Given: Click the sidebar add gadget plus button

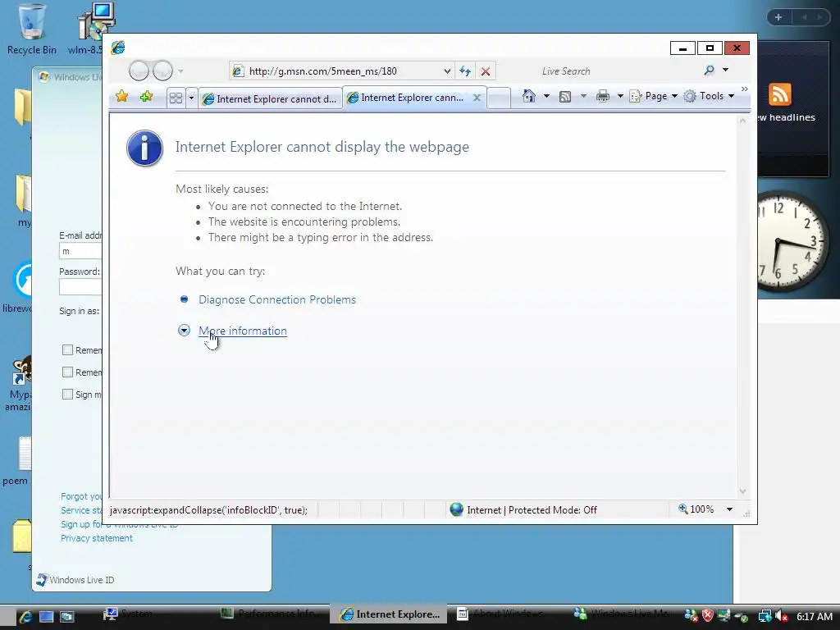Looking at the screenshot, I should tap(778, 17).
